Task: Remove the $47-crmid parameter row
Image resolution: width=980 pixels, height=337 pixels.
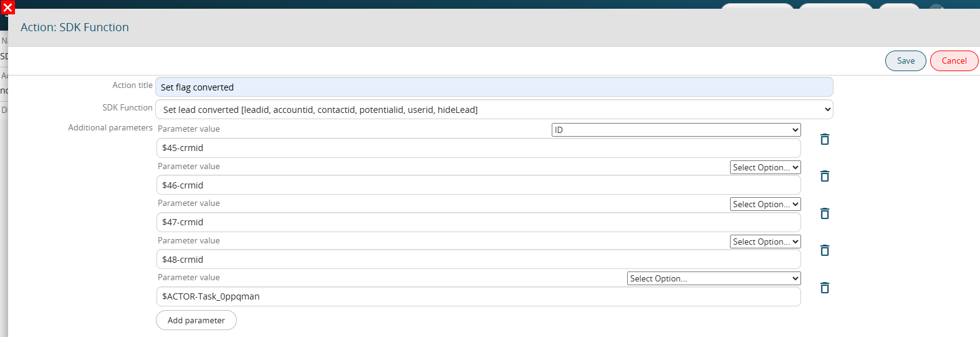Action: pos(824,213)
